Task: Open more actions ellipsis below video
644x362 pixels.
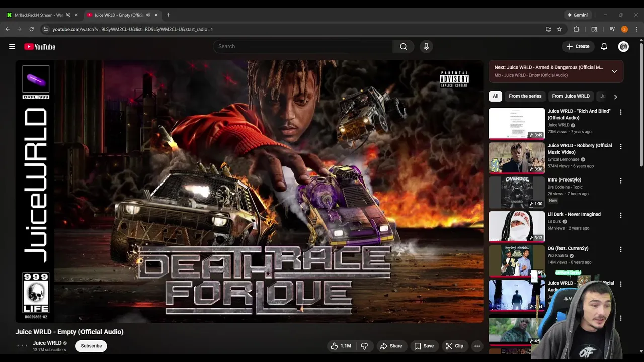Action: point(477,346)
